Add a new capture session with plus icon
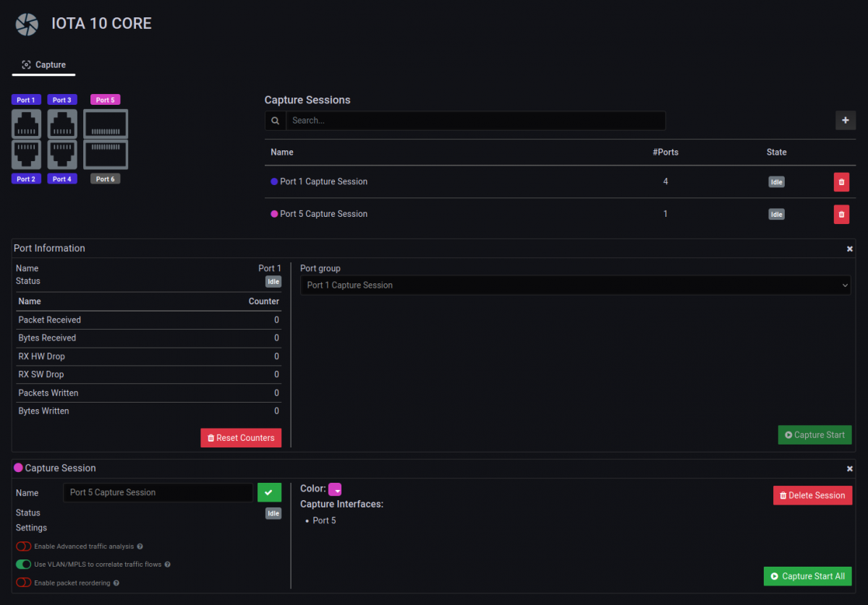Screen dimensions: 868x605 [x=846, y=121]
